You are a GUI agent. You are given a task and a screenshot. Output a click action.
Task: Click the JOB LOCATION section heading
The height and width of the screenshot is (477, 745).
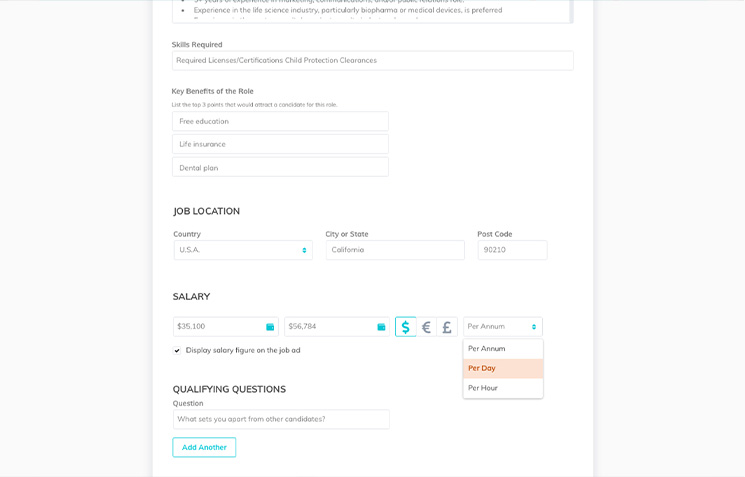pos(206,211)
